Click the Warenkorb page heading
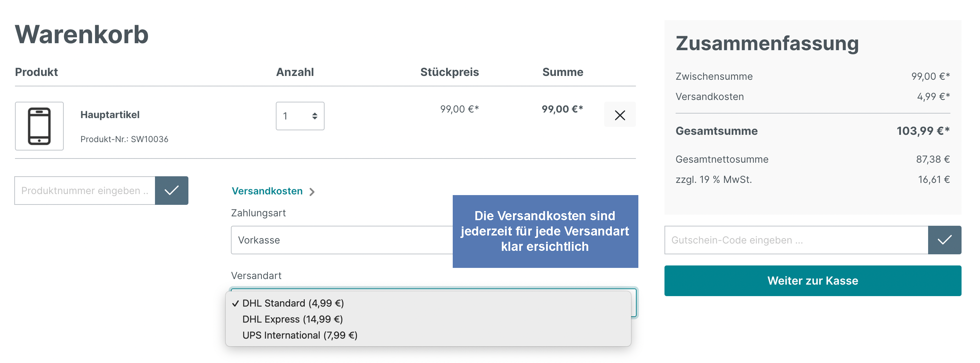The height and width of the screenshot is (363, 980). point(82,34)
